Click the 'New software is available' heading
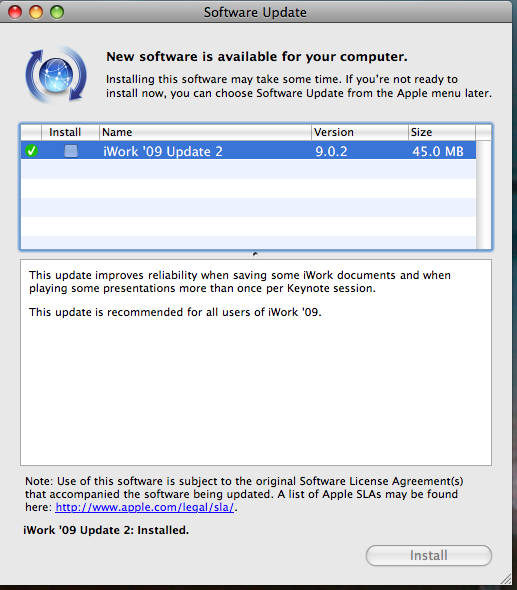 (x=257, y=56)
